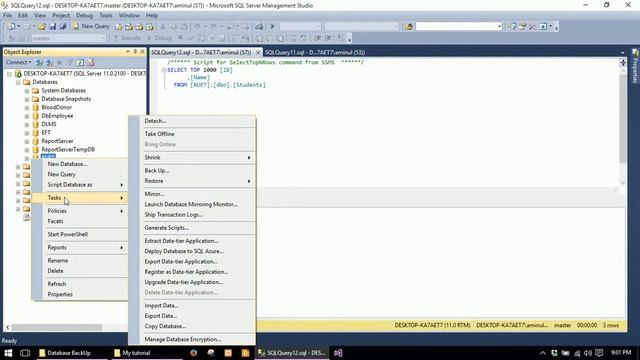The image size is (640, 360).
Task: Collapse the DESKTOP-KA7AET7 server node
Action: (9, 74)
